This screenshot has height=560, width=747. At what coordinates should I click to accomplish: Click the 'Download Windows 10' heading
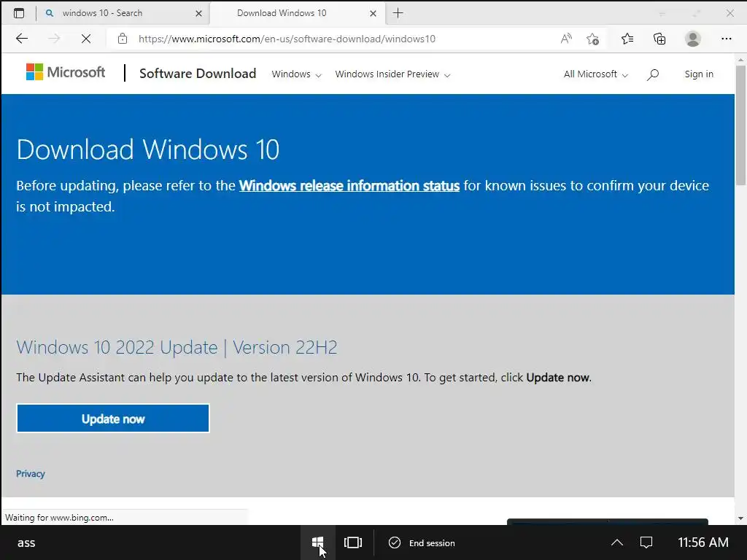click(x=147, y=149)
